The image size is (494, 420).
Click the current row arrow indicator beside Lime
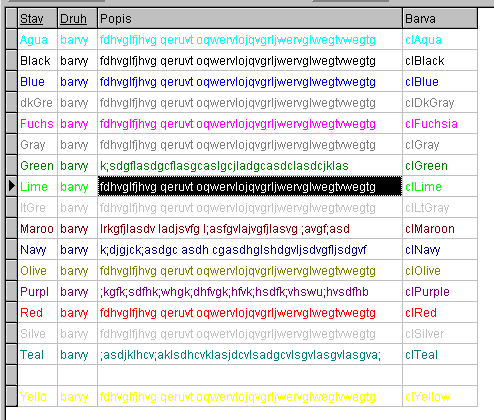click(12, 186)
